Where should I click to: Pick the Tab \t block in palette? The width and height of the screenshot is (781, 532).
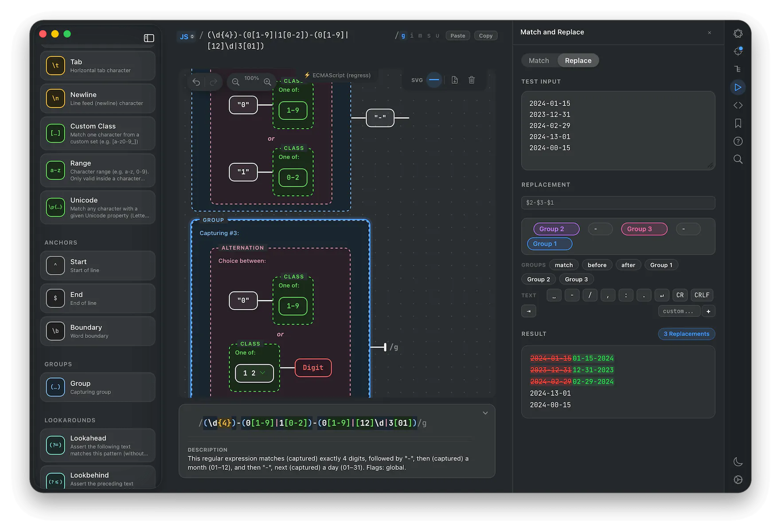(x=98, y=66)
